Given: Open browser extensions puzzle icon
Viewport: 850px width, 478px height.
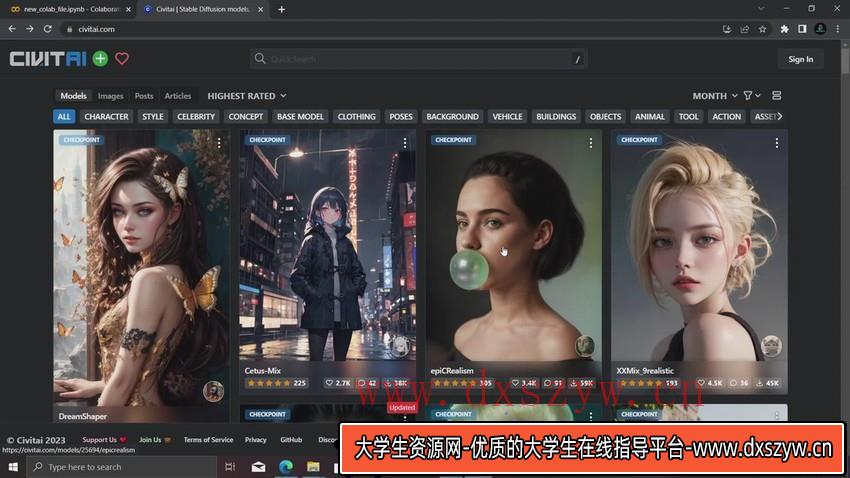Looking at the screenshot, I should point(784,29).
